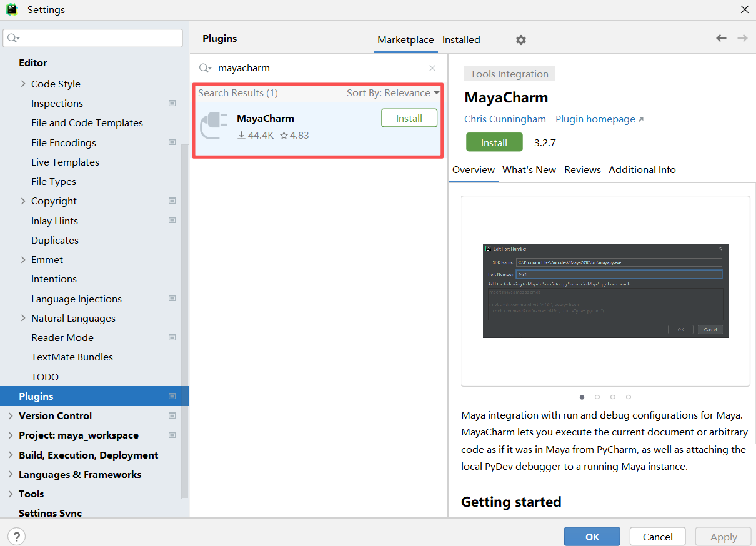Click the project-level icon beside Plugins
The height and width of the screenshot is (546, 756).
coord(172,396)
